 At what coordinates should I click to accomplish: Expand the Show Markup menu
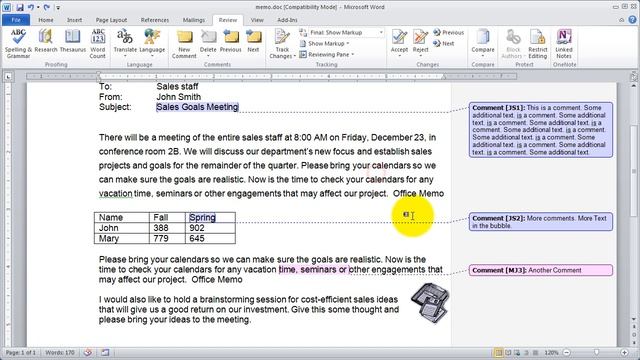tap(325, 43)
